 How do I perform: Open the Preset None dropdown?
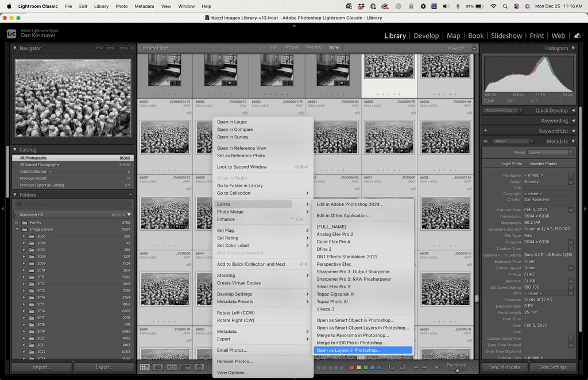pos(550,153)
